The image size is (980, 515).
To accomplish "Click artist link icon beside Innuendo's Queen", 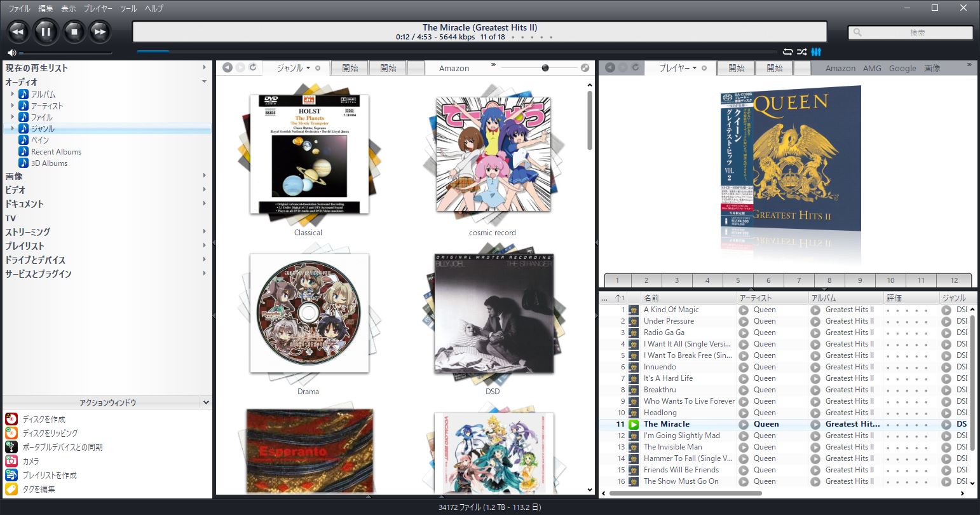I will pyautogui.click(x=744, y=367).
